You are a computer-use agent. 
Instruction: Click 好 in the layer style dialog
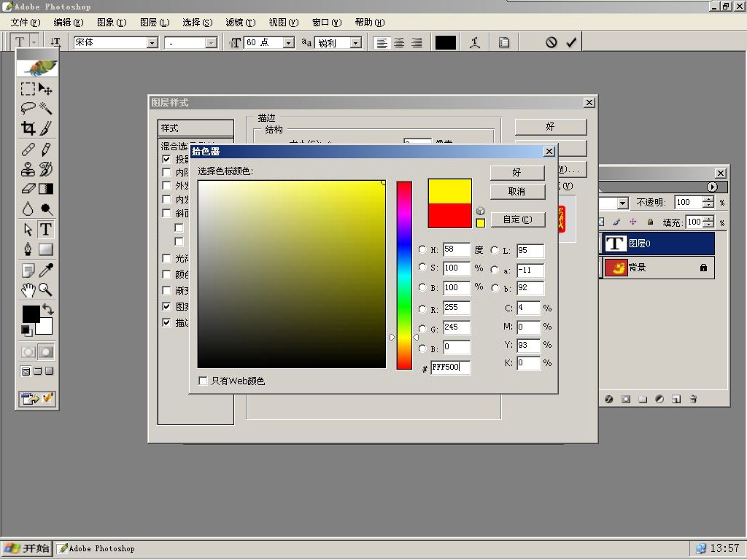click(x=551, y=127)
